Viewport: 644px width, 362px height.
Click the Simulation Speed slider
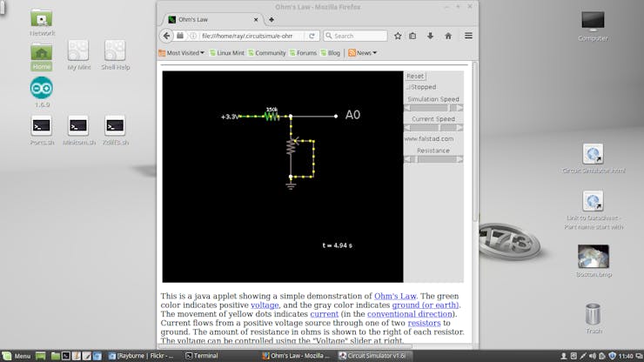(433, 108)
